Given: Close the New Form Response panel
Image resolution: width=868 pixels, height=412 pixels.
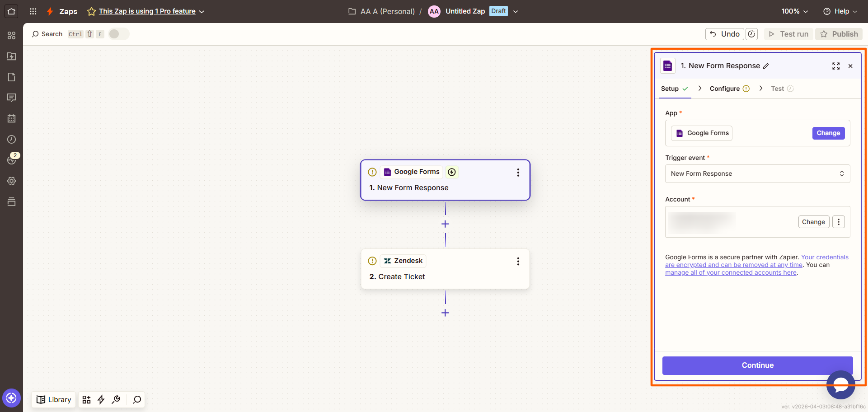Looking at the screenshot, I should tap(850, 66).
